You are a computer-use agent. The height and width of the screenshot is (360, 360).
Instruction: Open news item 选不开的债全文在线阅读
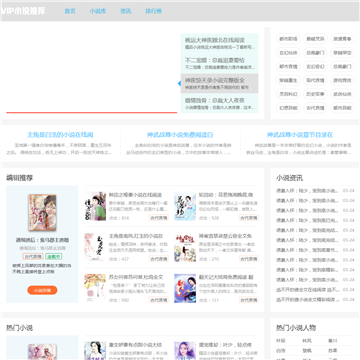pyautogui.click(x=308, y=290)
